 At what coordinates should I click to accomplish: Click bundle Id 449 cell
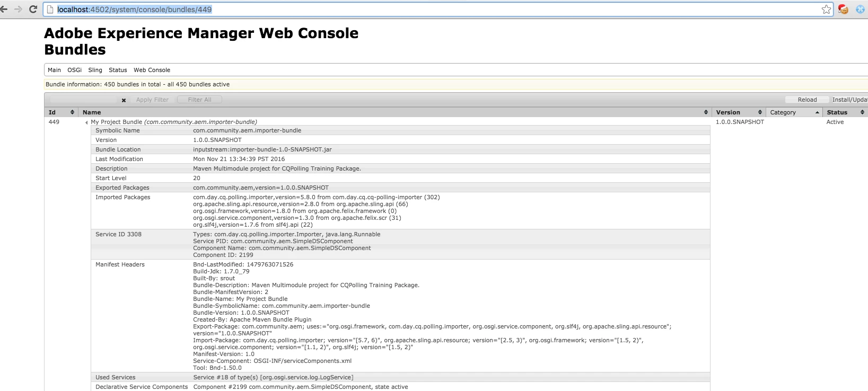(x=54, y=122)
